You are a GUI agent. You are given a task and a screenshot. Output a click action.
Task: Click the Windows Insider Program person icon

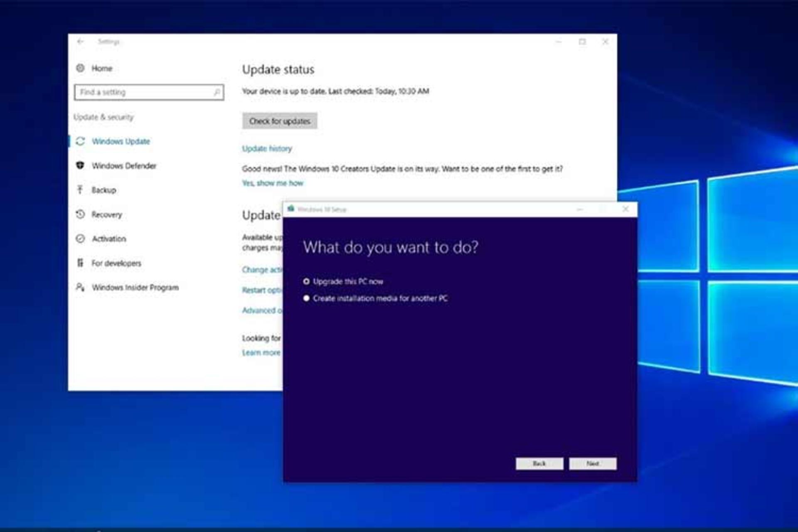pyautogui.click(x=80, y=287)
